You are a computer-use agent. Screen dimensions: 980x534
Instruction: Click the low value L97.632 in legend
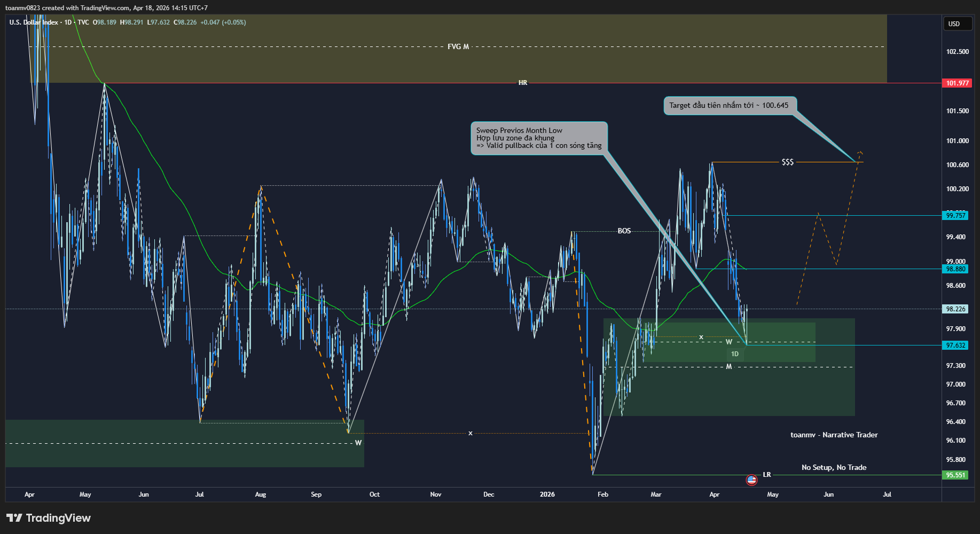159,22
